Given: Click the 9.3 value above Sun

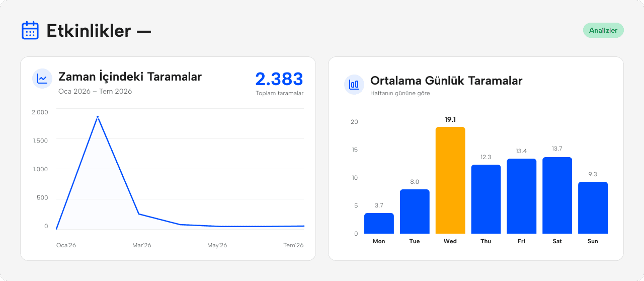Looking at the screenshot, I should 593,174.
